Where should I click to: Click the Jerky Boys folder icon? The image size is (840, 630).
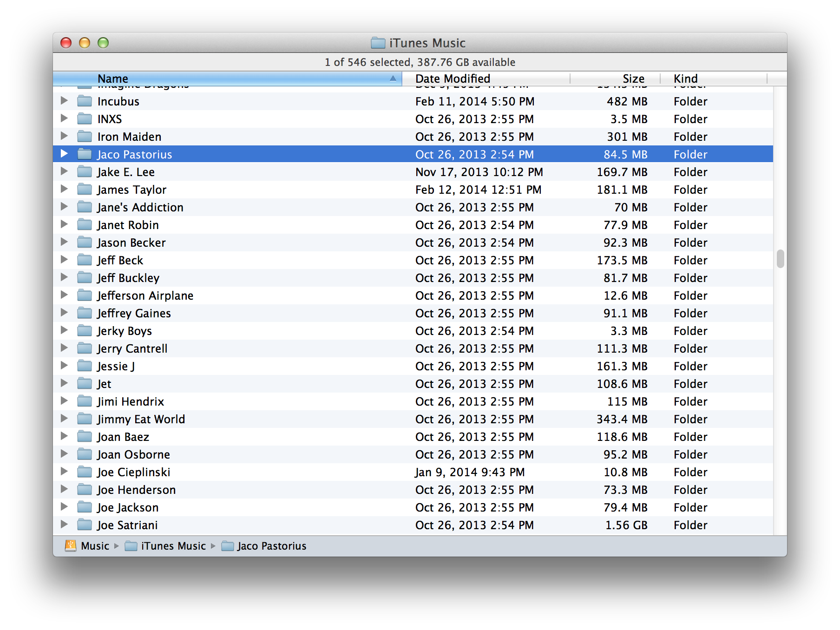[85, 330]
